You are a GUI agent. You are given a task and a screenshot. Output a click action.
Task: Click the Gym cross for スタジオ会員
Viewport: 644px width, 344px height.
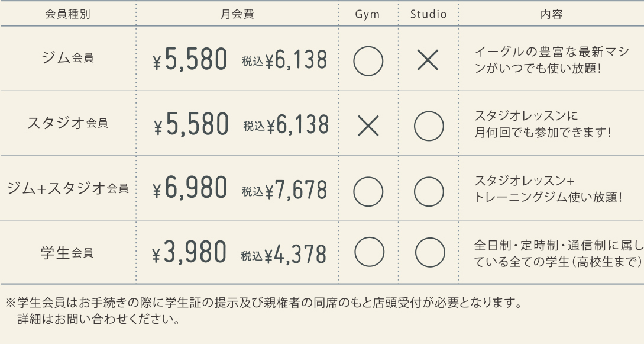pos(368,124)
